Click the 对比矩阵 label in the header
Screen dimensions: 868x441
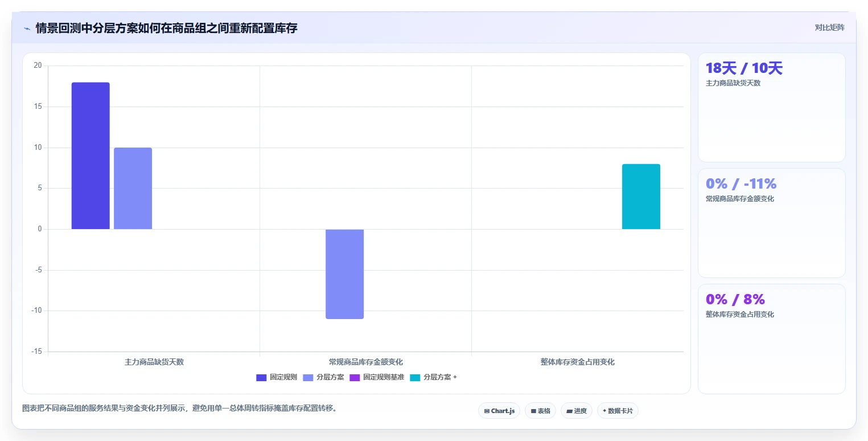click(829, 27)
